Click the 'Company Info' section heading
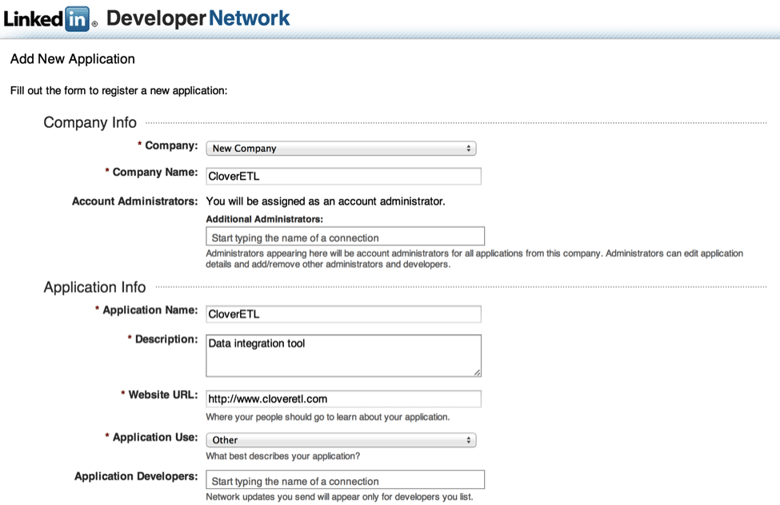 click(x=90, y=122)
